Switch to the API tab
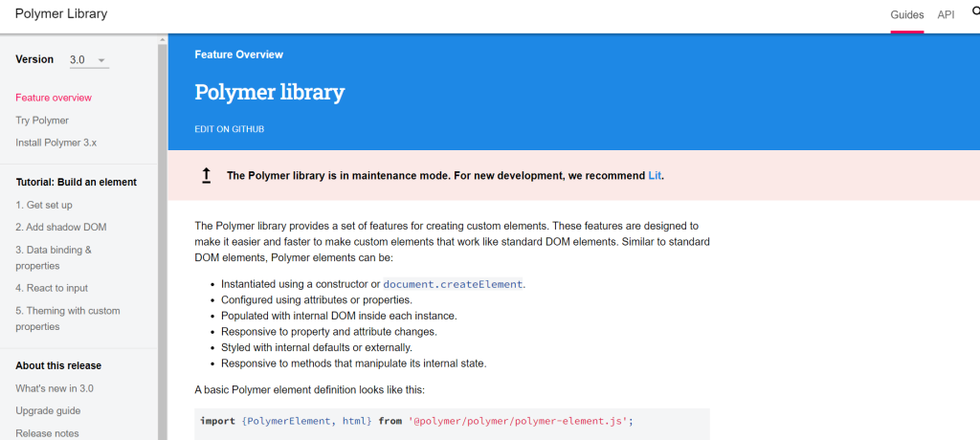Screen dimensions: 980x440 pyautogui.click(x=946, y=15)
